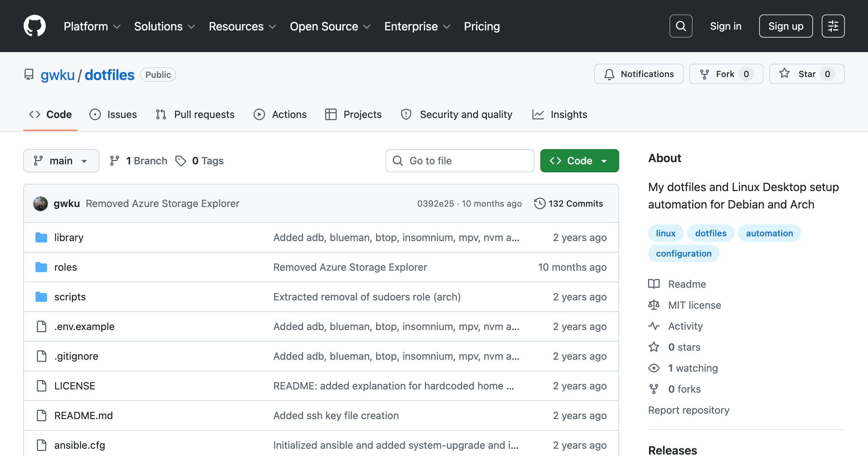
Task: Open the green Code dropdown button
Action: pyautogui.click(x=579, y=161)
